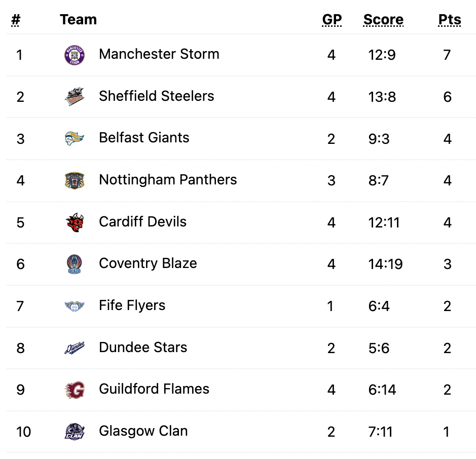Click the Guildford Flames G logo
476x459 pixels.
(75, 390)
